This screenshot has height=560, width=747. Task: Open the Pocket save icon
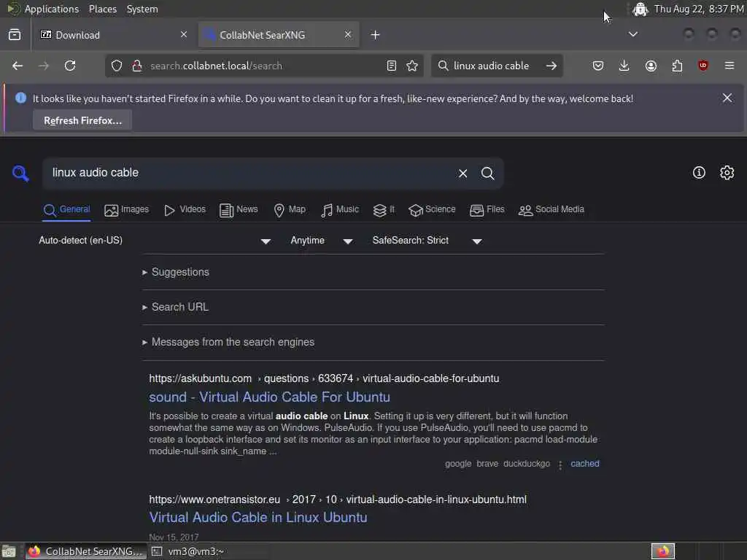click(x=598, y=66)
